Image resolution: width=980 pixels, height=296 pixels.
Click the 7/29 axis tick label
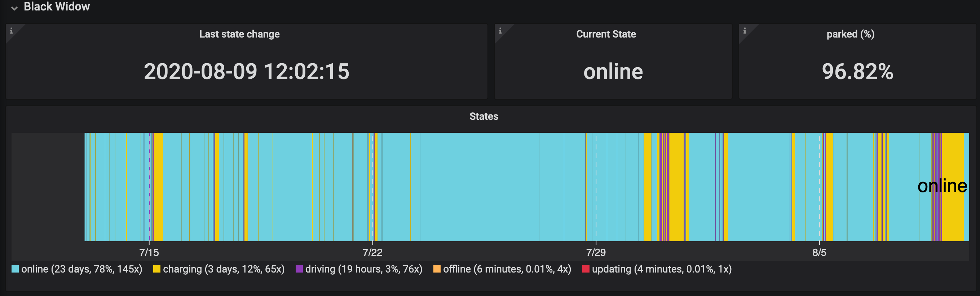(596, 252)
